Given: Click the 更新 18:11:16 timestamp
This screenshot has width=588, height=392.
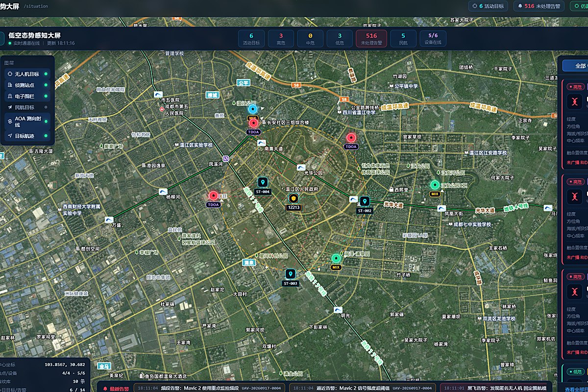Looking at the screenshot, I should click(61, 43).
